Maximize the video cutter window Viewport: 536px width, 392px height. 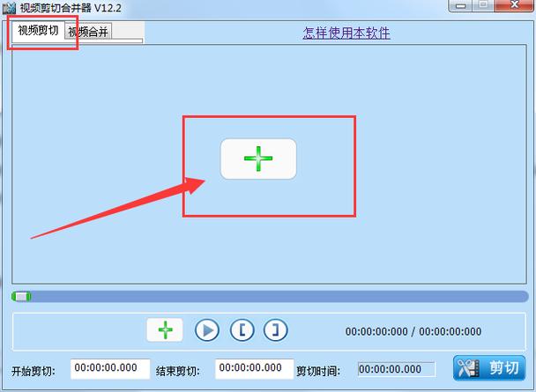point(483,5)
